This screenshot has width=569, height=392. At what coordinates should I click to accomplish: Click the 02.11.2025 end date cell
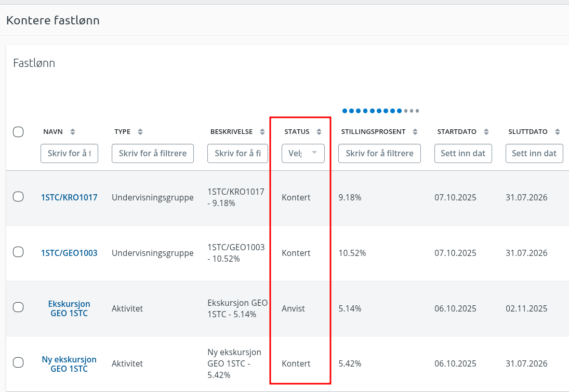click(526, 308)
